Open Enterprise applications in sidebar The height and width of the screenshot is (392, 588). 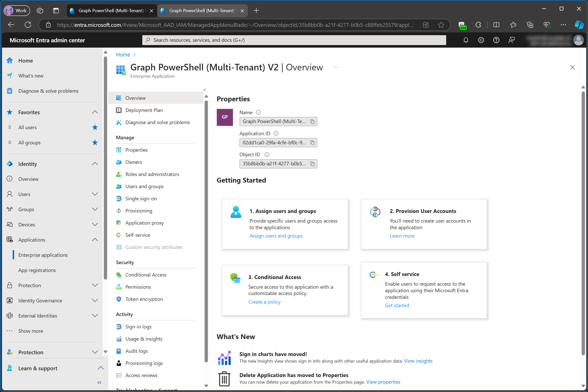[x=43, y=255]
